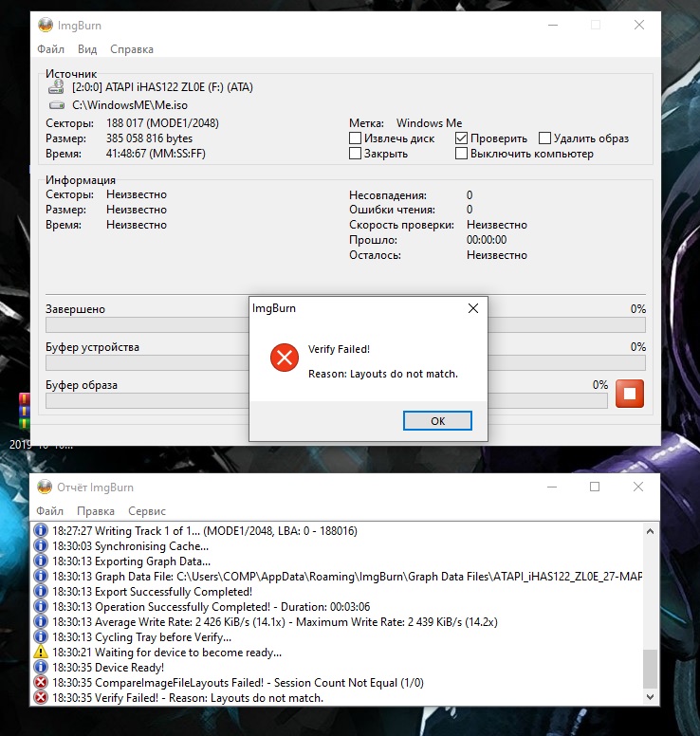Screen dimensions: 700x736
Task: Click the Reason: Layouts do not match dialog text
Action: pos(382,374)
